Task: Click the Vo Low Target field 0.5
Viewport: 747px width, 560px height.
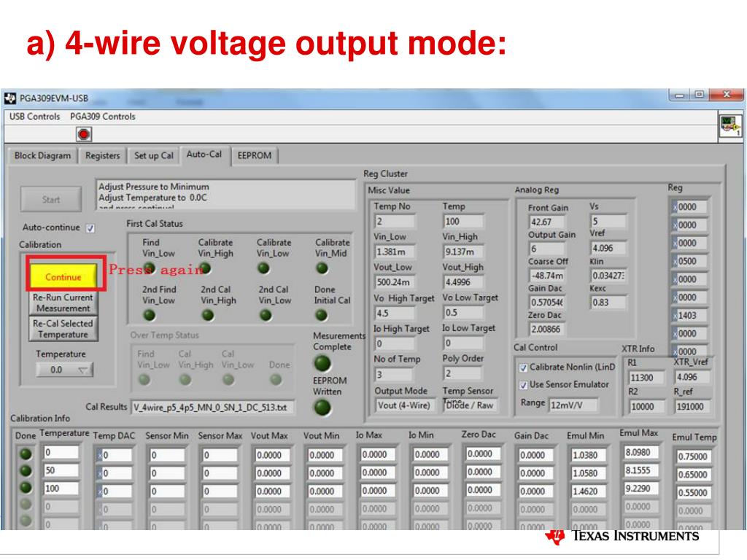Action: tap(463, 312)
